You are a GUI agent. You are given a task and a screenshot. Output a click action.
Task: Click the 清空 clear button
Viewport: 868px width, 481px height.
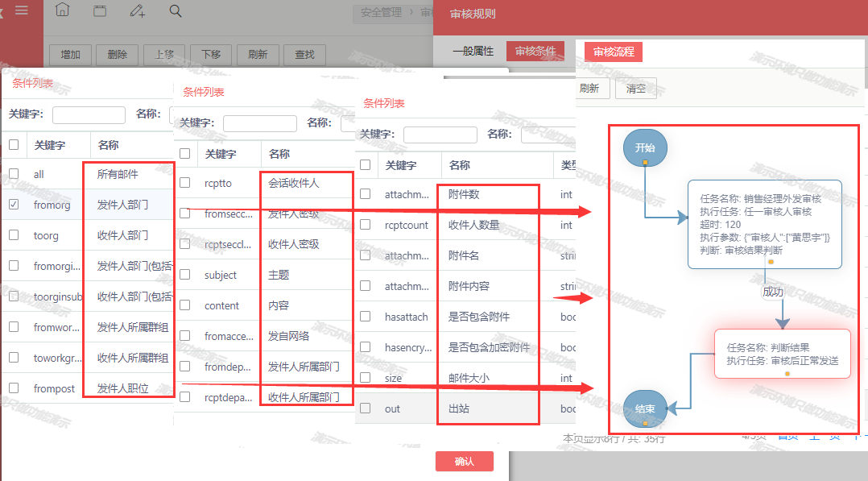tap(636, 89)
